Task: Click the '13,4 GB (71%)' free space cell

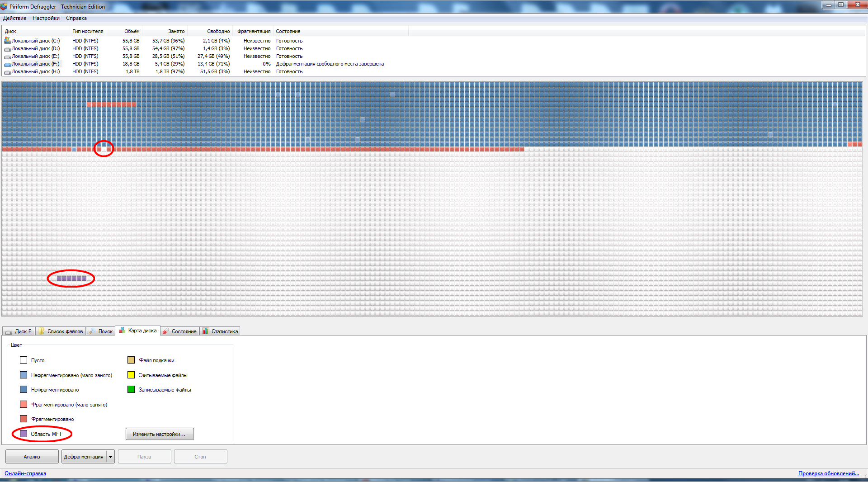Action: (213, 64)
